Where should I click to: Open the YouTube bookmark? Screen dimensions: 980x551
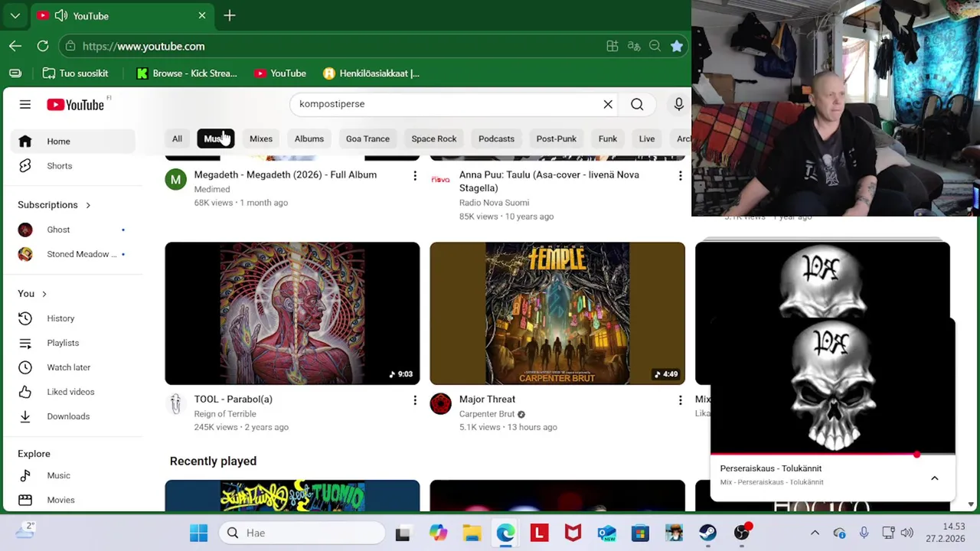coord(280,73)
